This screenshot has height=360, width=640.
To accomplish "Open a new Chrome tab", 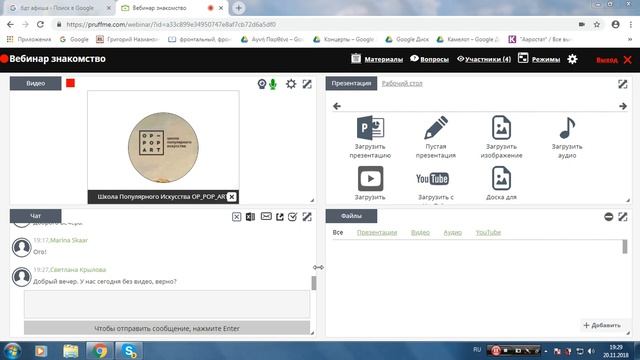I will click(239, 8).
